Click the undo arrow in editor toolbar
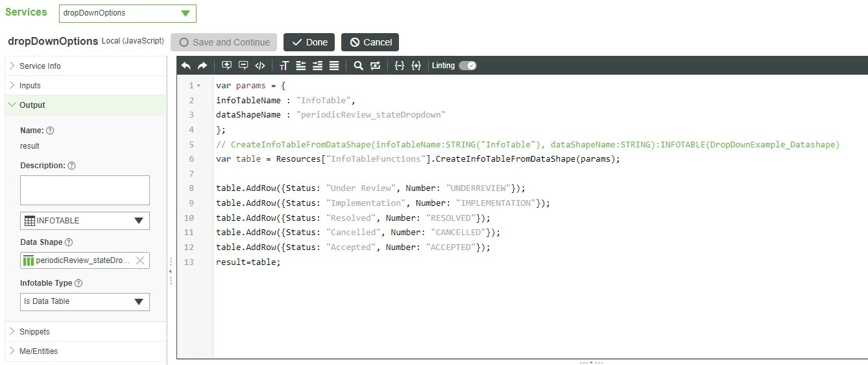Viewport: 868px width, 365px height. tap(186, 66)
